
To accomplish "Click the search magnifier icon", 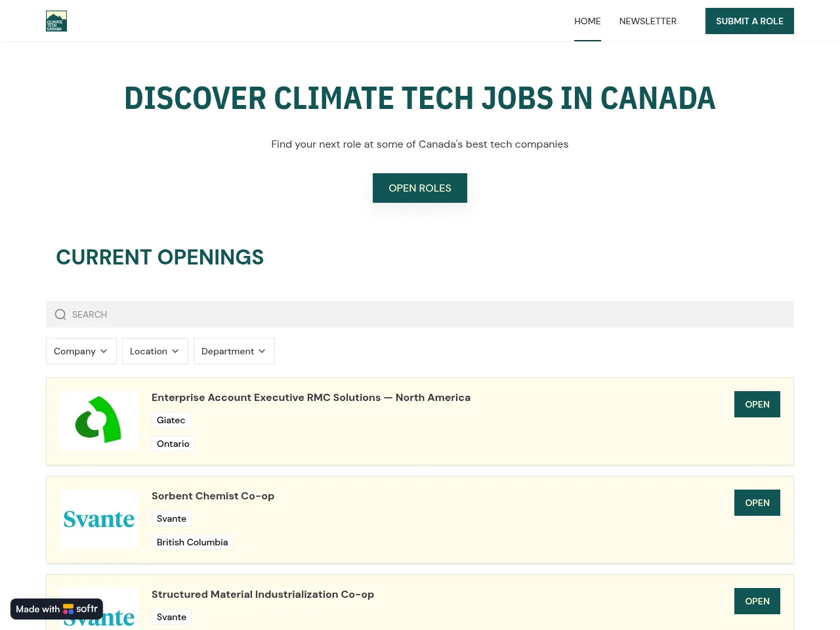I will [60, 314].
